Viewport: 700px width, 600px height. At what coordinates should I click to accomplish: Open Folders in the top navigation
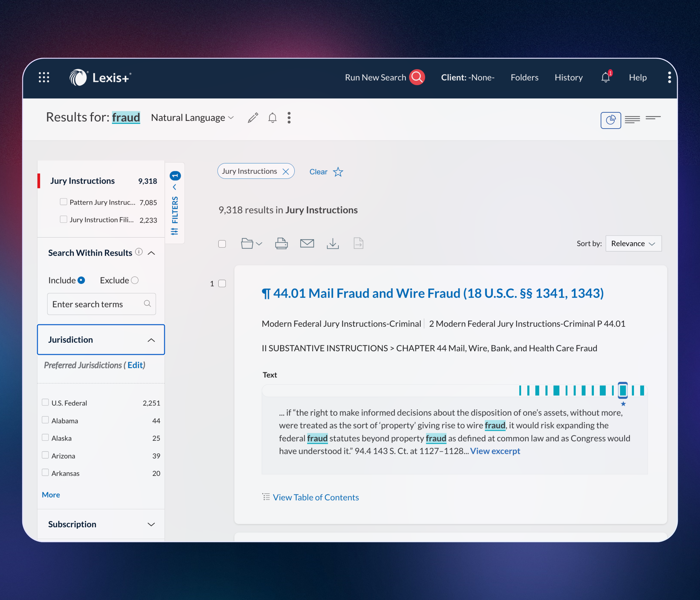(x=524, y=77)
